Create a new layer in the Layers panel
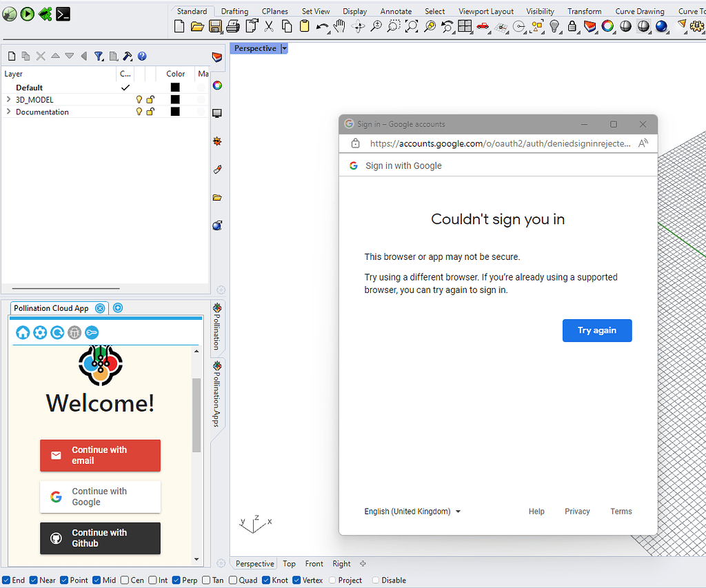 tap(12, 56)
